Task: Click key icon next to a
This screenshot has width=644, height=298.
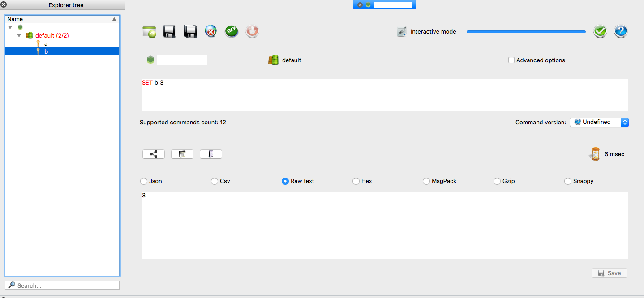Action: pos(38,43)
